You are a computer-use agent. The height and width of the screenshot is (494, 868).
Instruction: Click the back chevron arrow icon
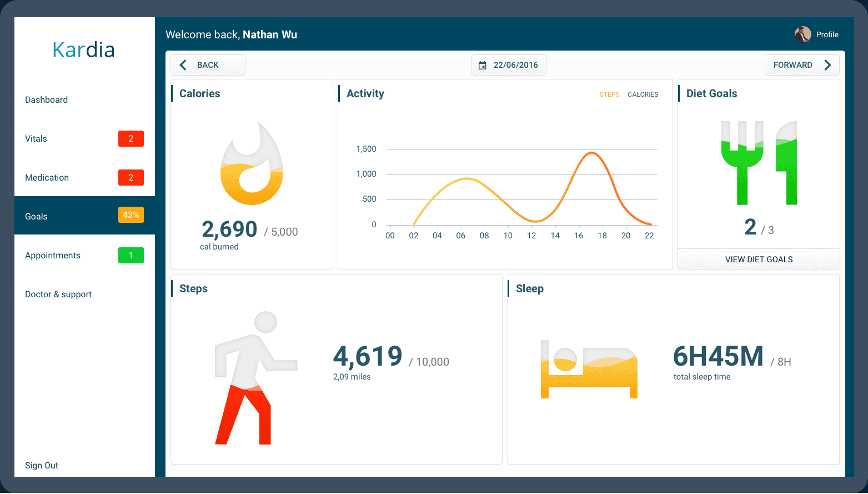coord(183,65)
